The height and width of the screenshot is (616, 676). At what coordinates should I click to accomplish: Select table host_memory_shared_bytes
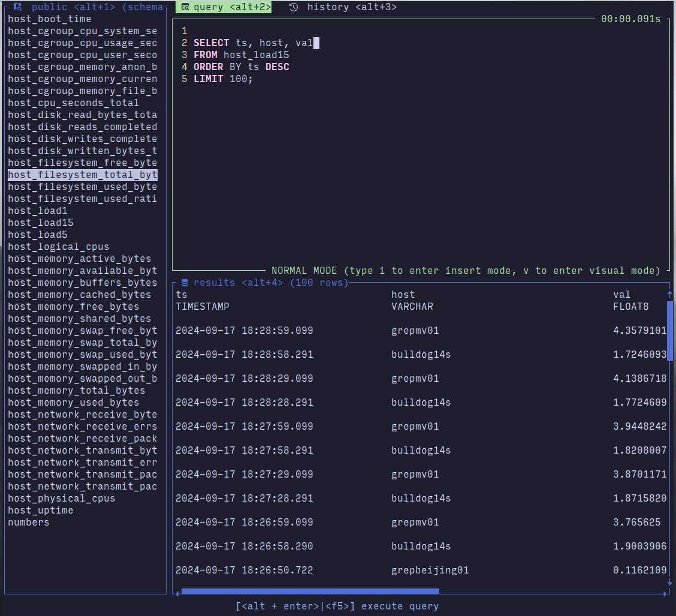pyautogui.click(x=79, y=319)
